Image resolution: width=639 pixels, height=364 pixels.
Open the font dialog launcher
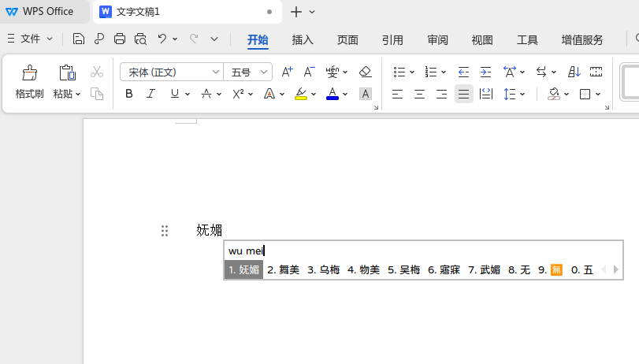point(376,108)
